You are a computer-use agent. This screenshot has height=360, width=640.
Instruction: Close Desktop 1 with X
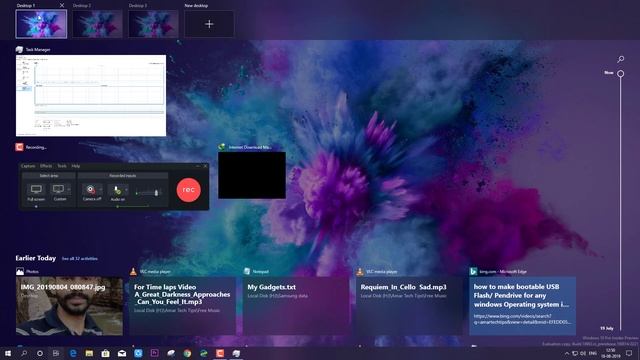[62, 5]
